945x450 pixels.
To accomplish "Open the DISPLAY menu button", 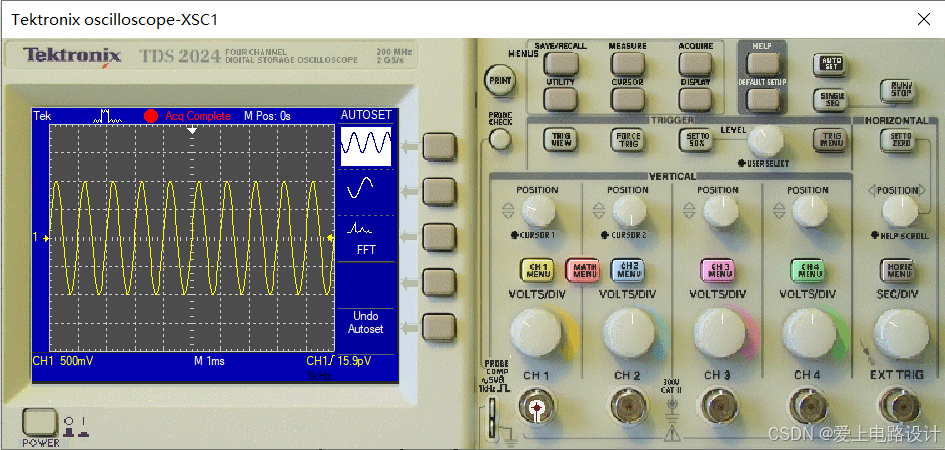I will [x=695, y=99].
